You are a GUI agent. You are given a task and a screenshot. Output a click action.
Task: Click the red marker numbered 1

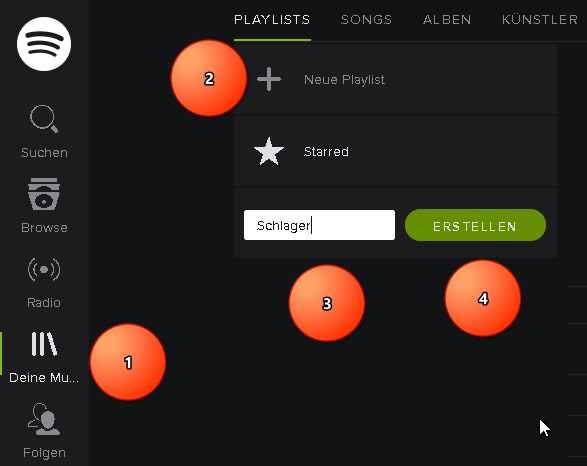tap(128, 362)
